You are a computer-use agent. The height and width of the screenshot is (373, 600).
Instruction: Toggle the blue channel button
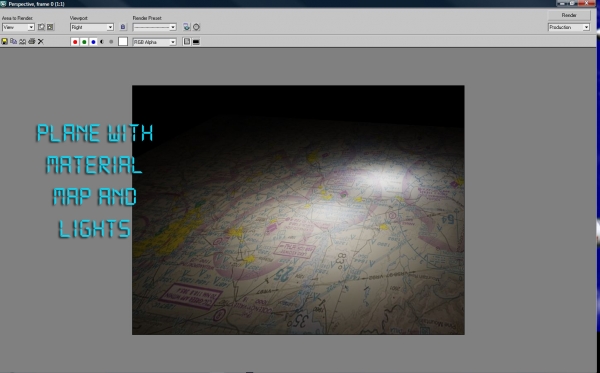(x=93, y=42)
